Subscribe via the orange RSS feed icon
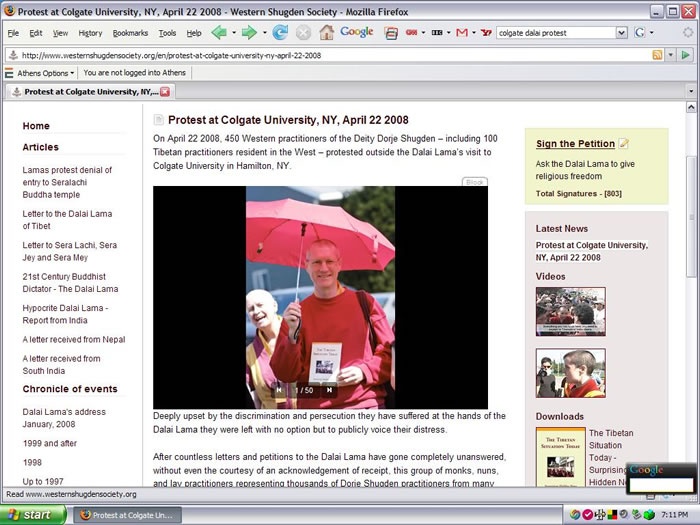Image resolution: width=700 pixels, height=525 pixels. tap(658, 55)
